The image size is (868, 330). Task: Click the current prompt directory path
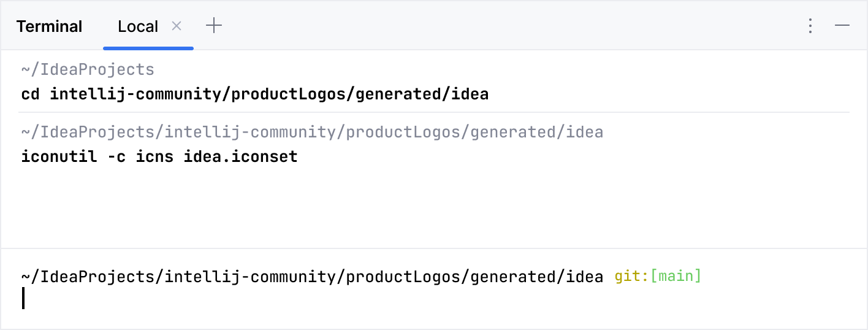pyautogui.click(x=311, y=277)
